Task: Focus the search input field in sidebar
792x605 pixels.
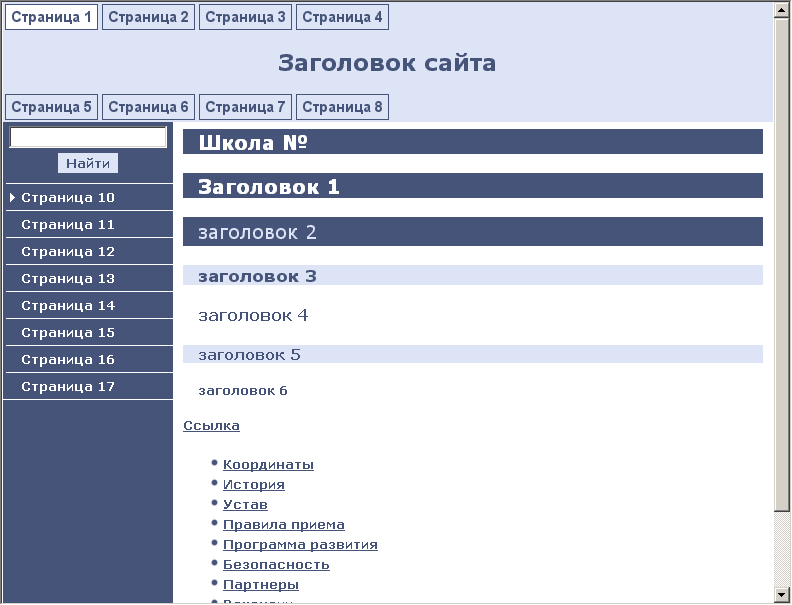Action: [x=88, y=137]
